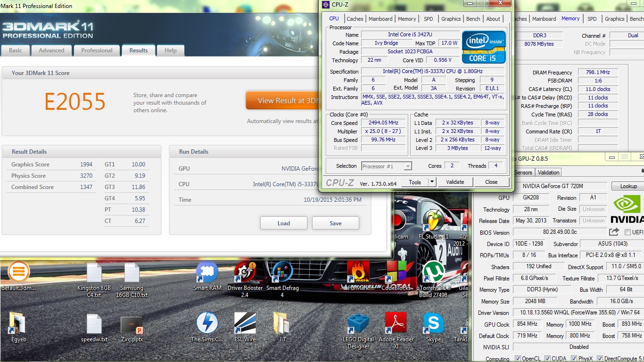Toggle the UEFI checkbox in GPU-Z
644x362 pixels.
coord(627,232)
